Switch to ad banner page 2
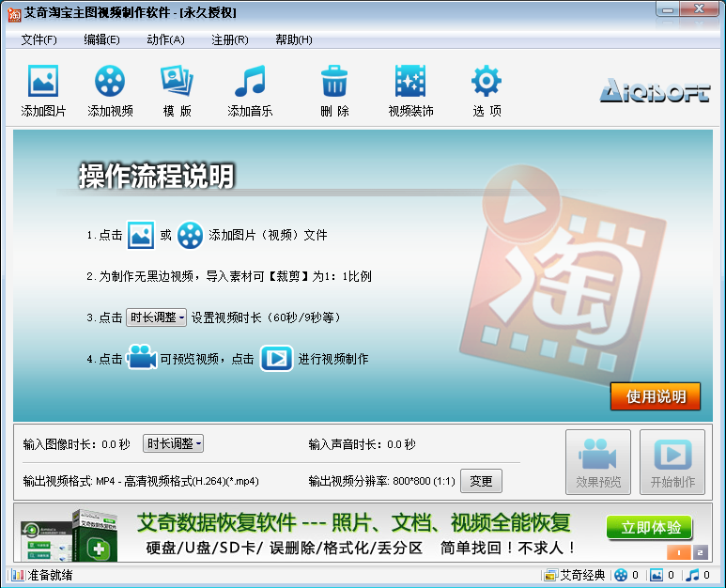Image resolution: width=726 pixels, height=588 pixels. (700, 552)
